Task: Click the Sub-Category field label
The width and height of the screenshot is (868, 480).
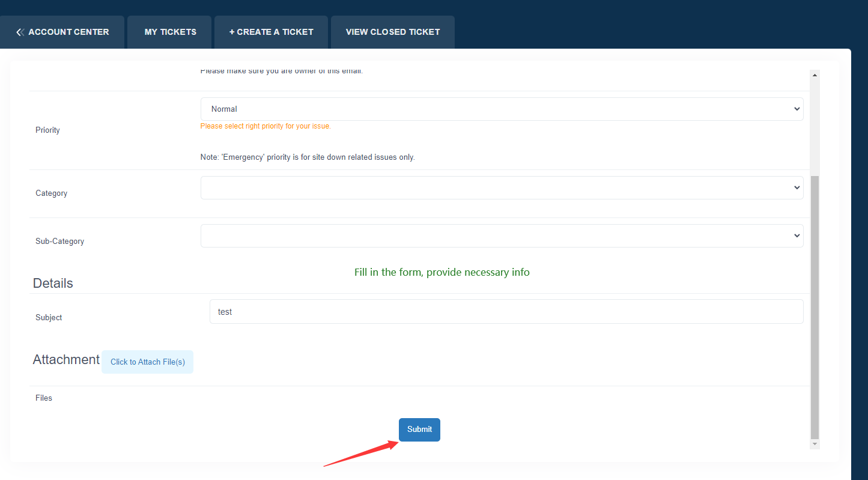Action: coord(60,242)
